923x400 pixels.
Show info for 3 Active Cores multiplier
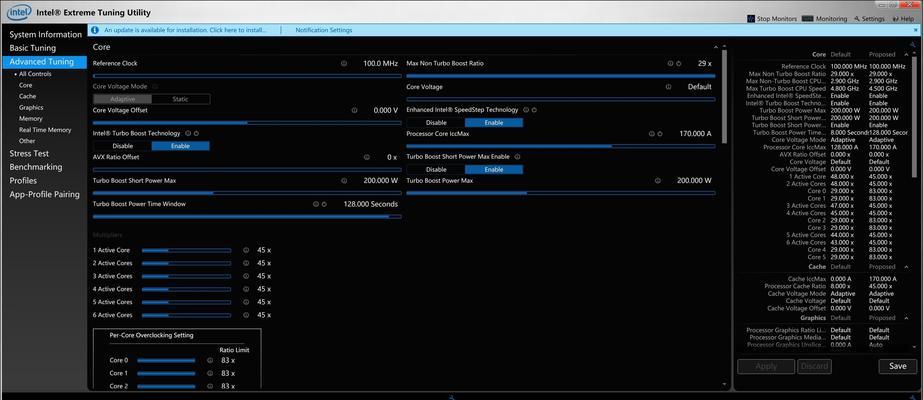247,276
